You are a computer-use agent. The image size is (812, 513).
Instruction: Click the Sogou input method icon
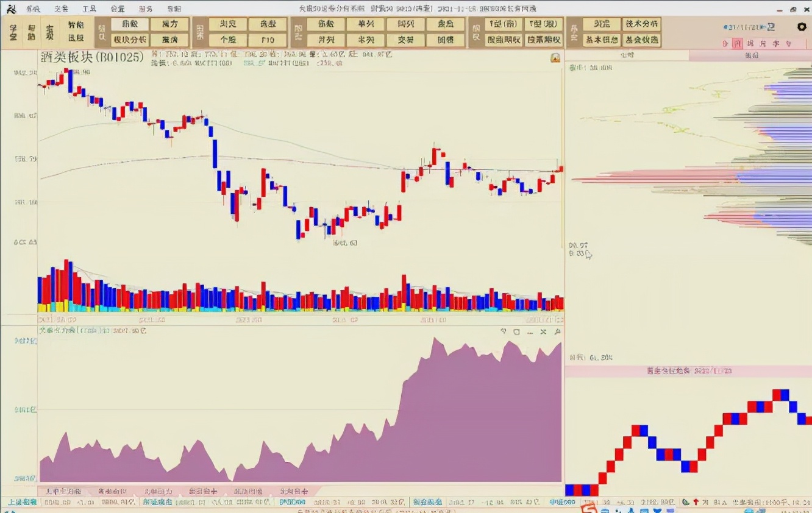588,508
